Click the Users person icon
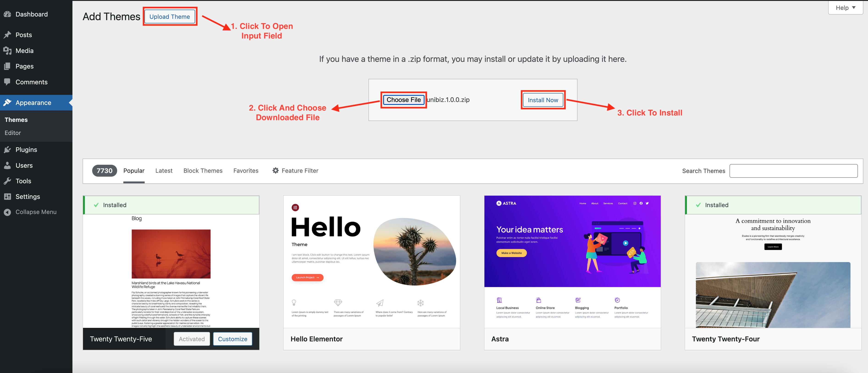Screen dimensions: 868x373 (7, 165)
